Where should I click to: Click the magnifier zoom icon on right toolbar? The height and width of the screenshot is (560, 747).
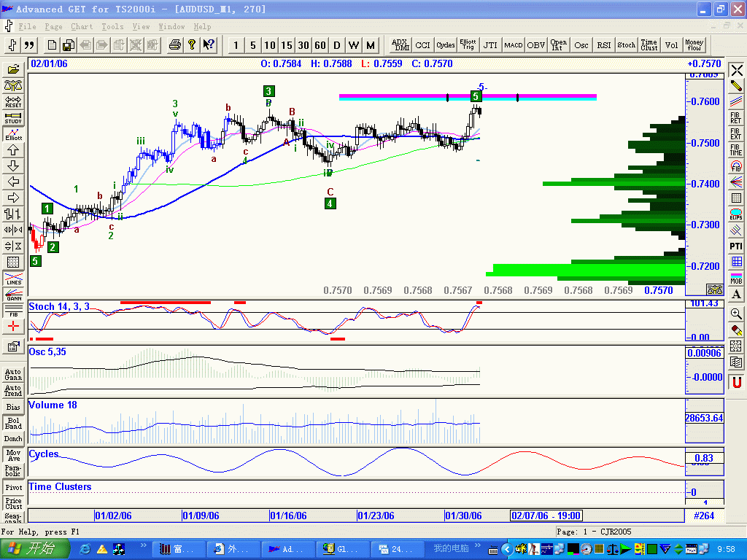pyautogui.click(x=736, y=314)
